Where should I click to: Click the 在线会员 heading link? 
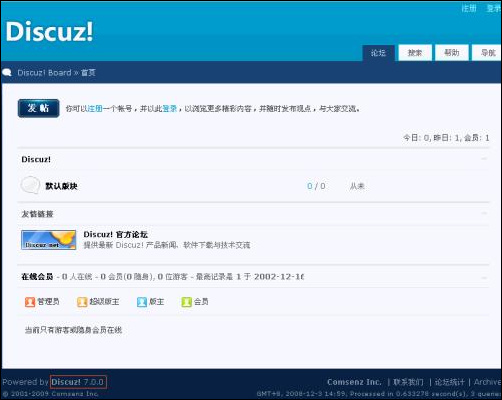point(37,277)
